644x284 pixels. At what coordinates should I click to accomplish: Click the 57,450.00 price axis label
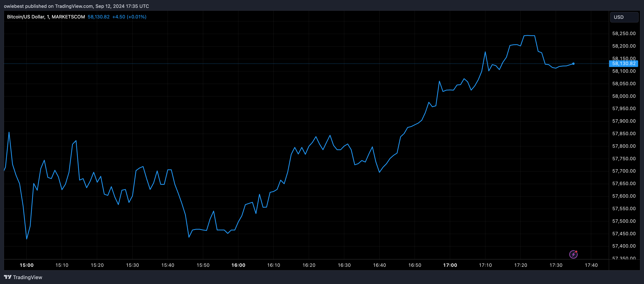tap(624, 233)
